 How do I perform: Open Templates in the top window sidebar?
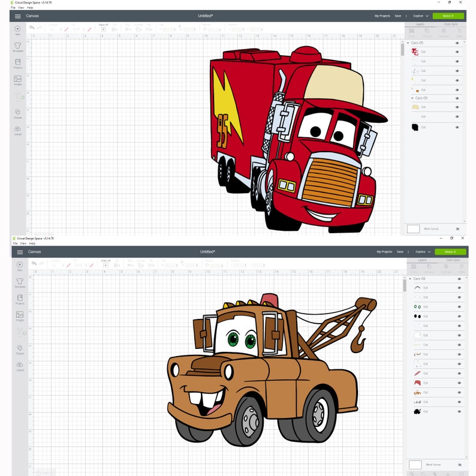tap(17, 47)
